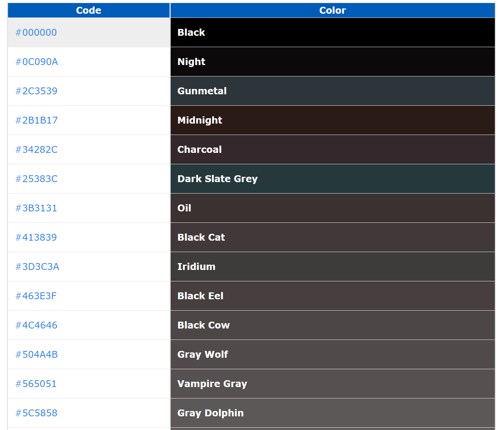Click the #2B1B17 Midnight link
The height and width of the screenshot is (430, 504).
36,120
